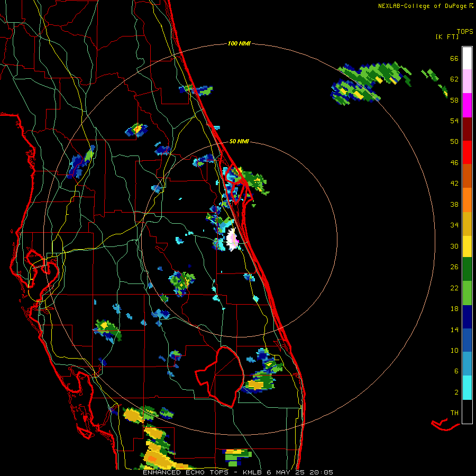Image resolution: width=476 pixels, height=476 pixels.
Task: Select the "38" legend value
Action: click(x=454, y=204)
